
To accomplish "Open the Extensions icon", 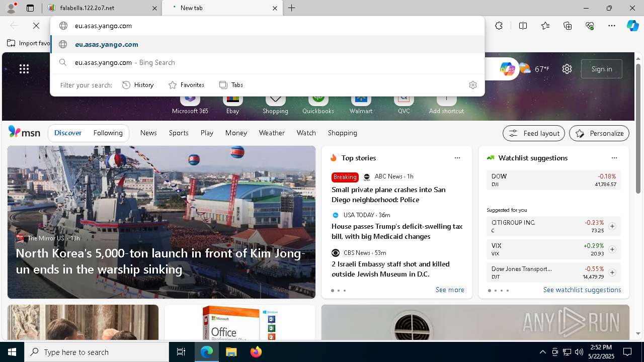I will tap(499, 26).
